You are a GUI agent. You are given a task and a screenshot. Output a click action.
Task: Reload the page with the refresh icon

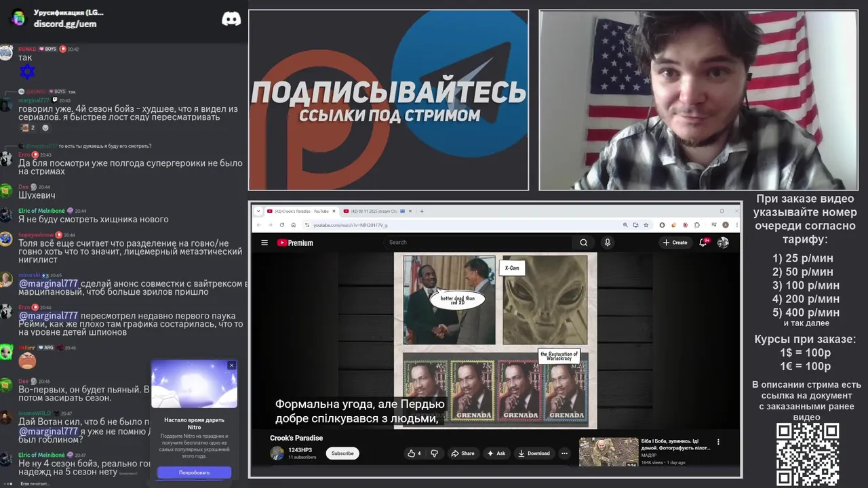[x=281, y=225]
